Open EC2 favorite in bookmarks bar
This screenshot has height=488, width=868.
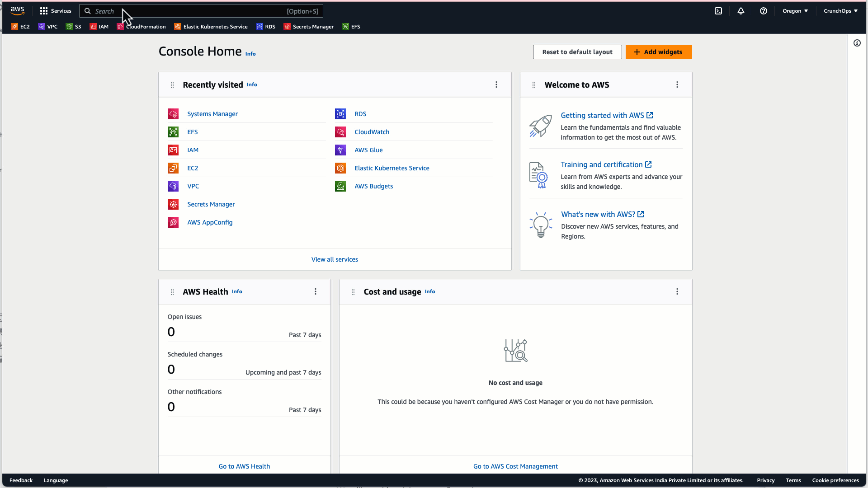20,27
